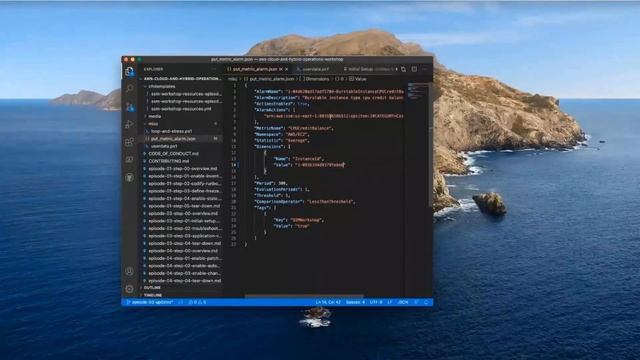Open episode-01-step-03-define file
The width and height of the screenshot is (640, 360).
(184, 191)
